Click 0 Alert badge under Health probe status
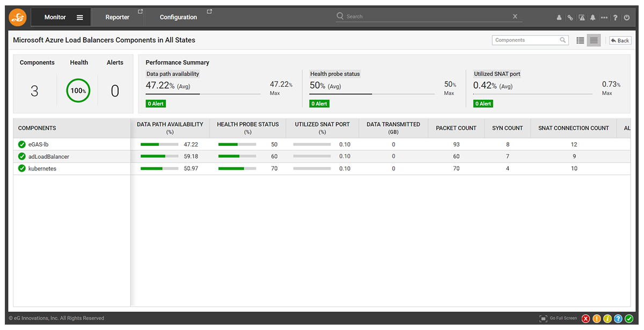Screen dimensions: 644x330 click(319, 104)
